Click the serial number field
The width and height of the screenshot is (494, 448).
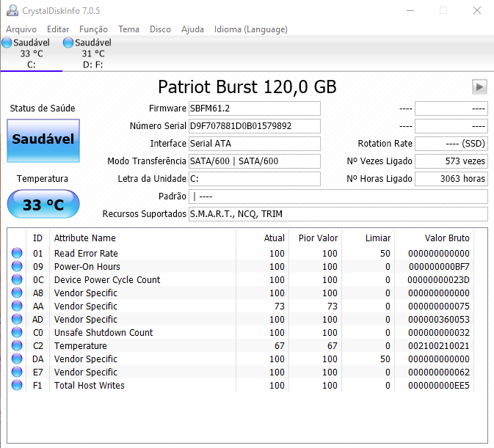[255, 126]
